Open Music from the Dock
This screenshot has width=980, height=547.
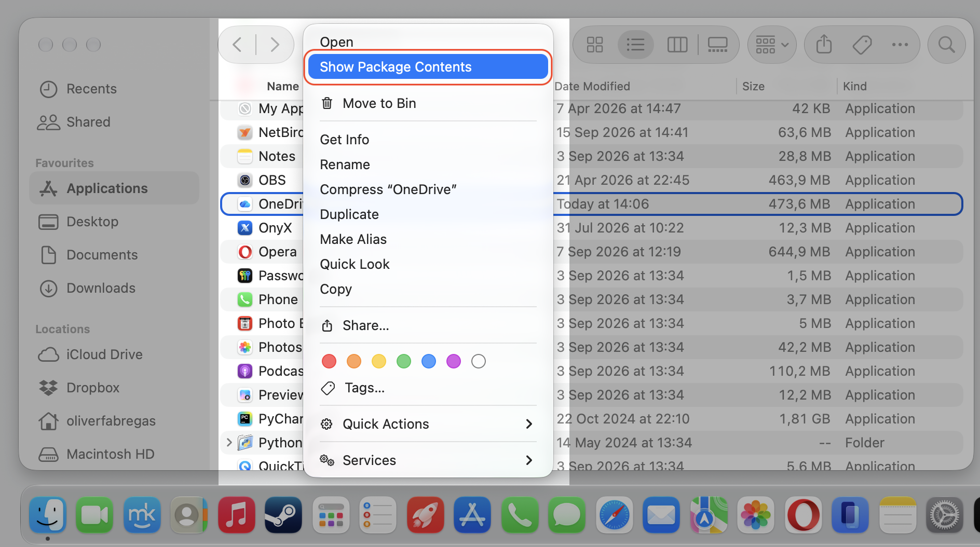237,515
